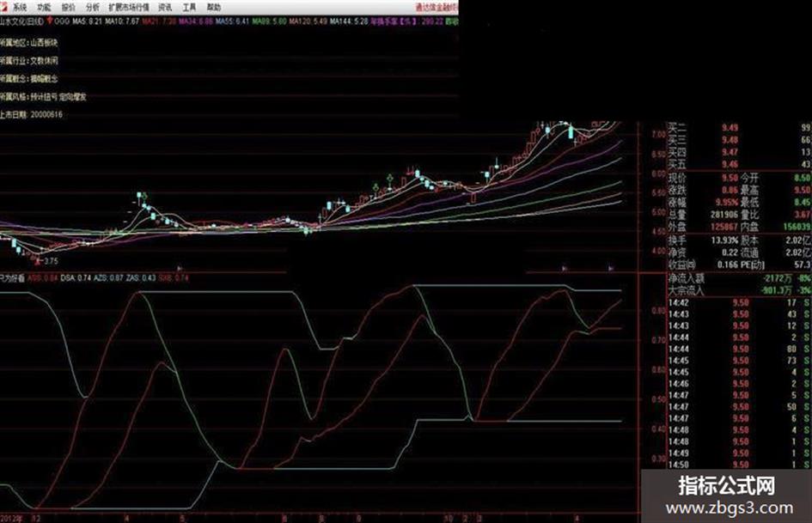This screenshot has height=523, width=812.
Task: Click the 外盘 125867 value
Action: tap(724, 226)
